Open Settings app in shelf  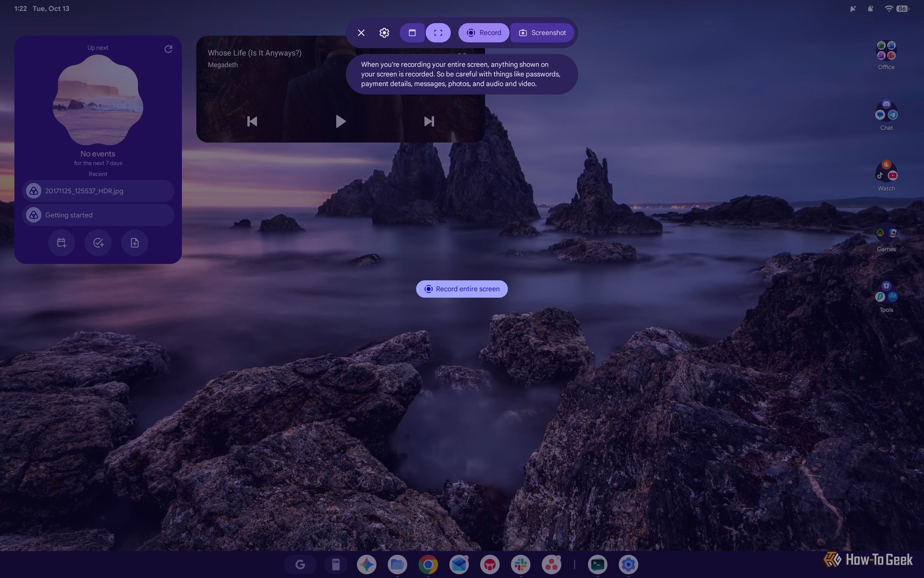[629, 564]
